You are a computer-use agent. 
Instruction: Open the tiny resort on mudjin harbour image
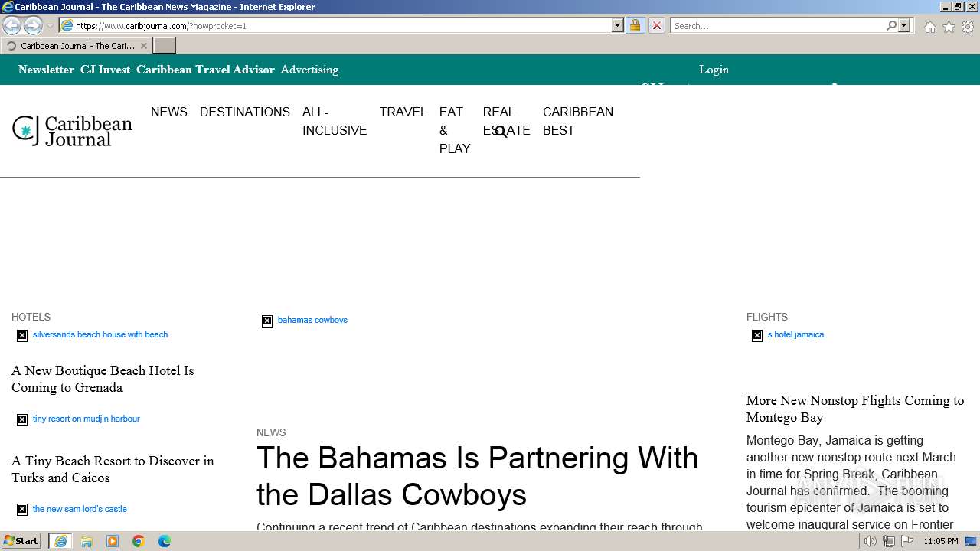(x=78, y=419)
